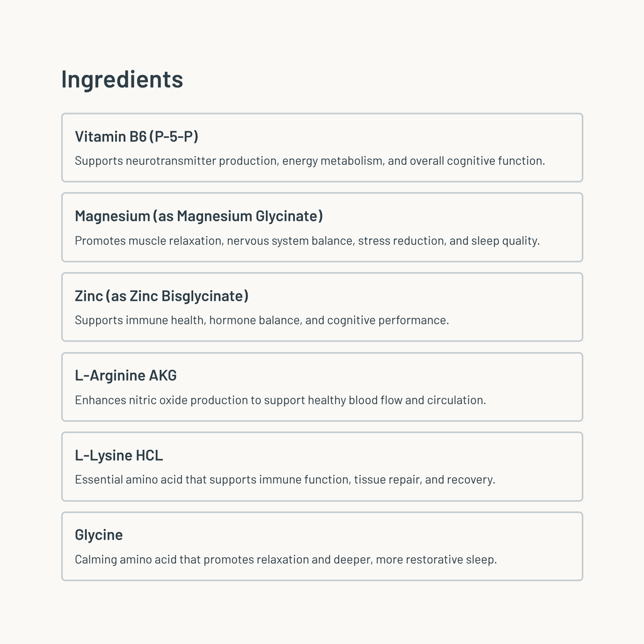
Task: Select the Zinc (as Zinc Bisglycinate) title
Action: (162, 296)
